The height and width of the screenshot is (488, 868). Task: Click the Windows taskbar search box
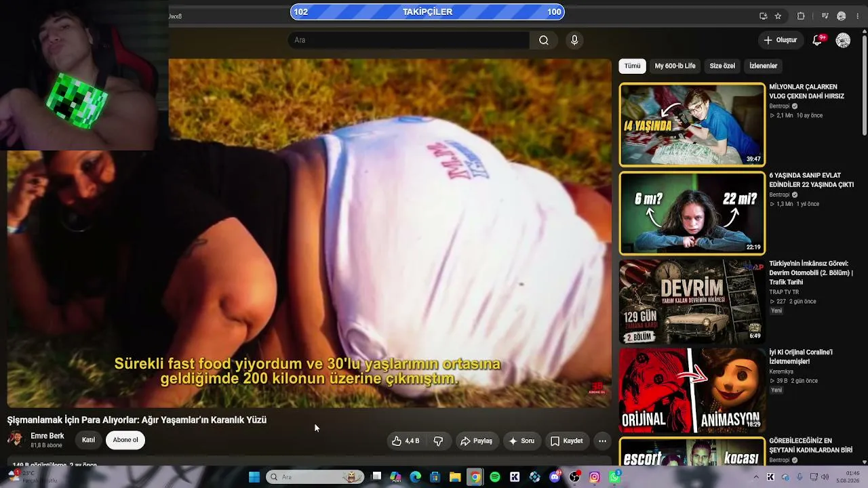pos(315,477)
